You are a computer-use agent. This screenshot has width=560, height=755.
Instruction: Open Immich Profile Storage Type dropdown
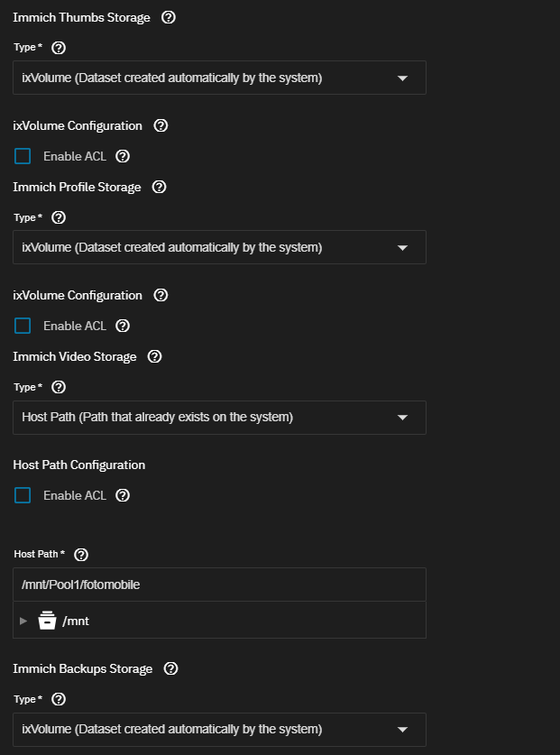pyautogui.click(x=219, y=247)
